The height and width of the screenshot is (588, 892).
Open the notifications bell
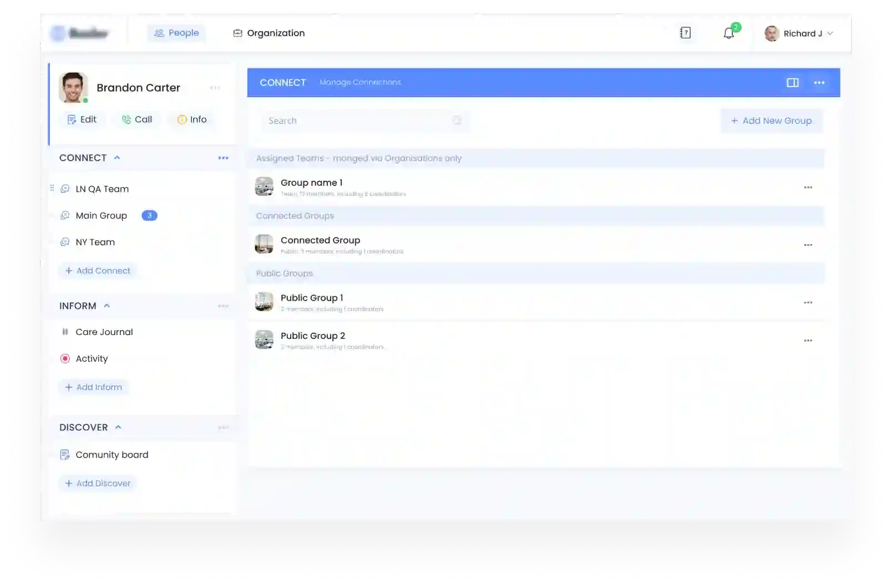[729, 33]
